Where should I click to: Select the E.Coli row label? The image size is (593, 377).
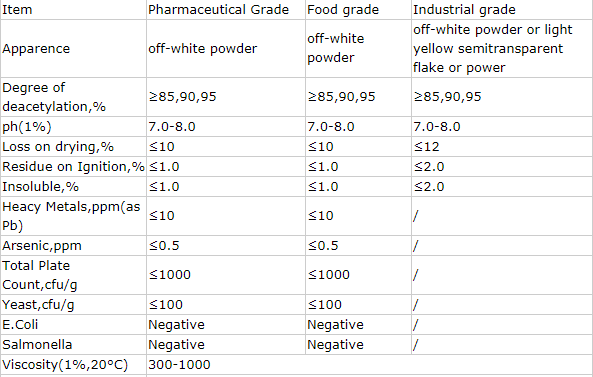point(20,325)
